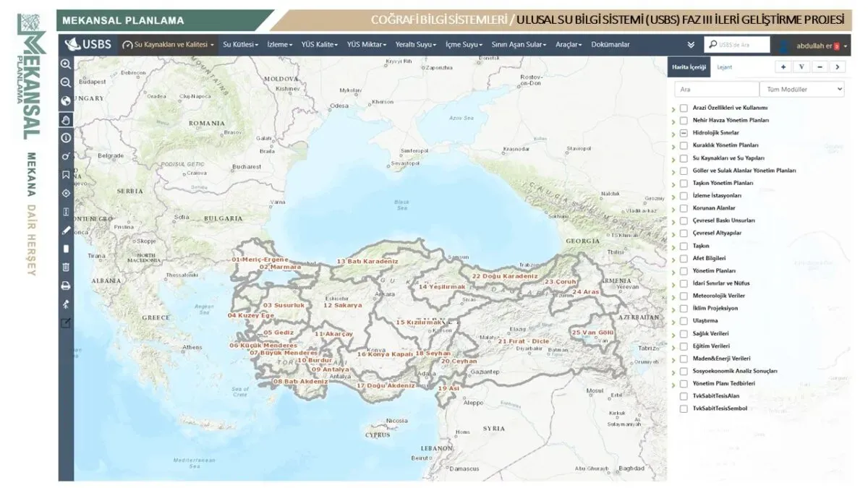Toggle the Hidrolojik Sınırlar layer checkbox

pos(684,133)
